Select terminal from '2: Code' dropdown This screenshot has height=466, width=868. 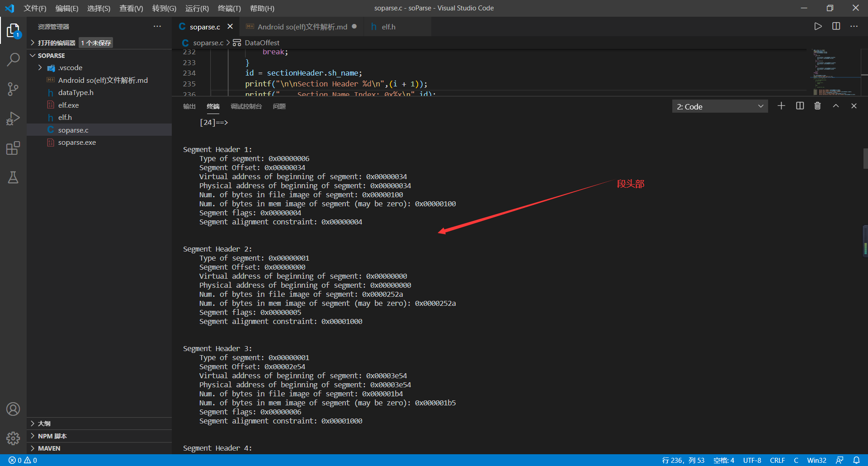720,107
